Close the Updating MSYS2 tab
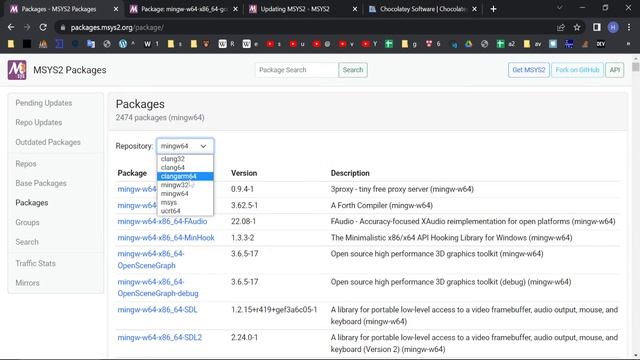Viewport: 640px width, 360px height. point(355,9)
